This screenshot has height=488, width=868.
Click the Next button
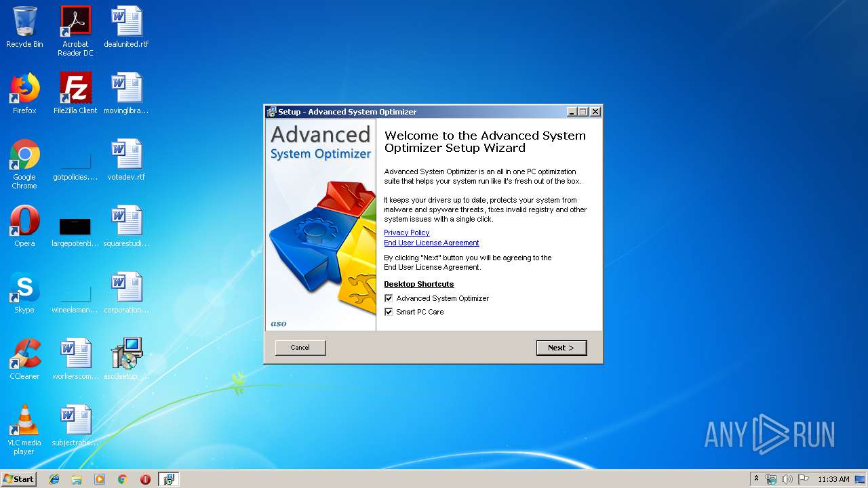point(561,348)
